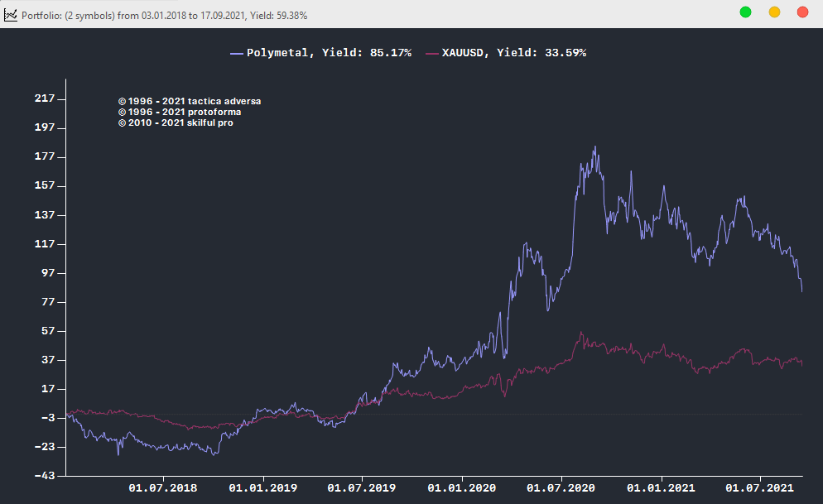The height and width of the screenshot is (504, 823).
Task: Click the 97 tick label on the Y axis
Action: click(47, 273)
